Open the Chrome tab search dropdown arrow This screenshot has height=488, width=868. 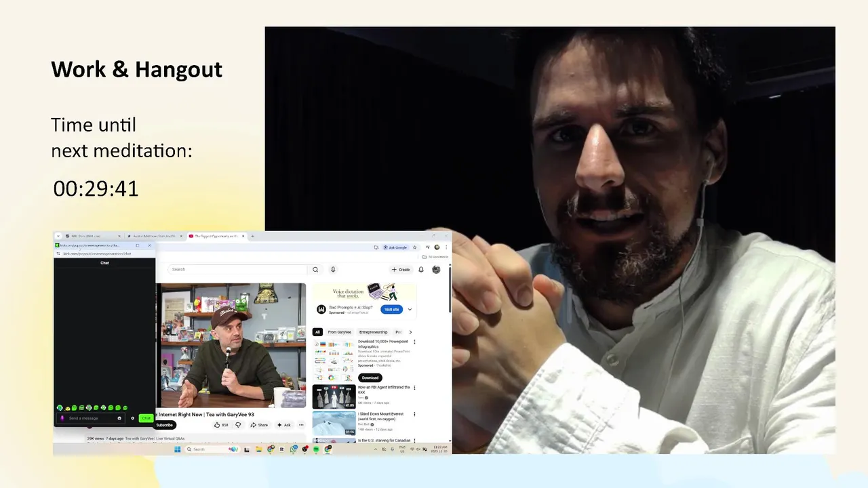click(58, 236)
